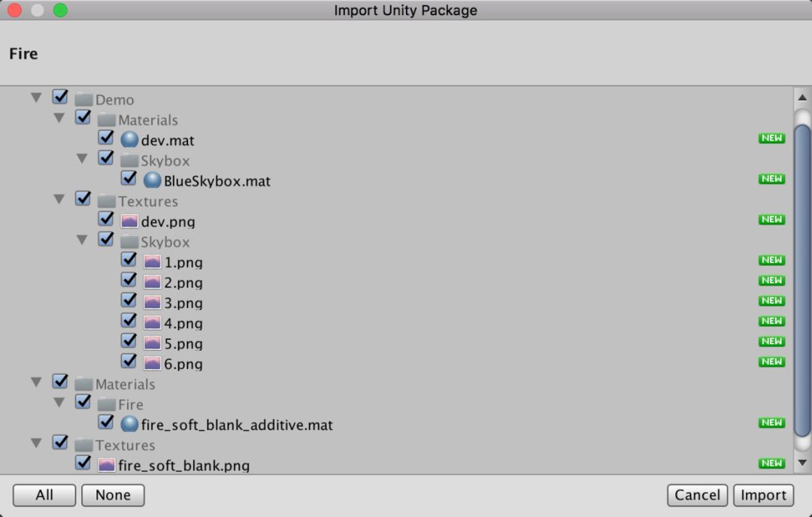Click the scrollbar down arrow
The width and height of the screenshot is (812, 517).
tap(802, 462)
